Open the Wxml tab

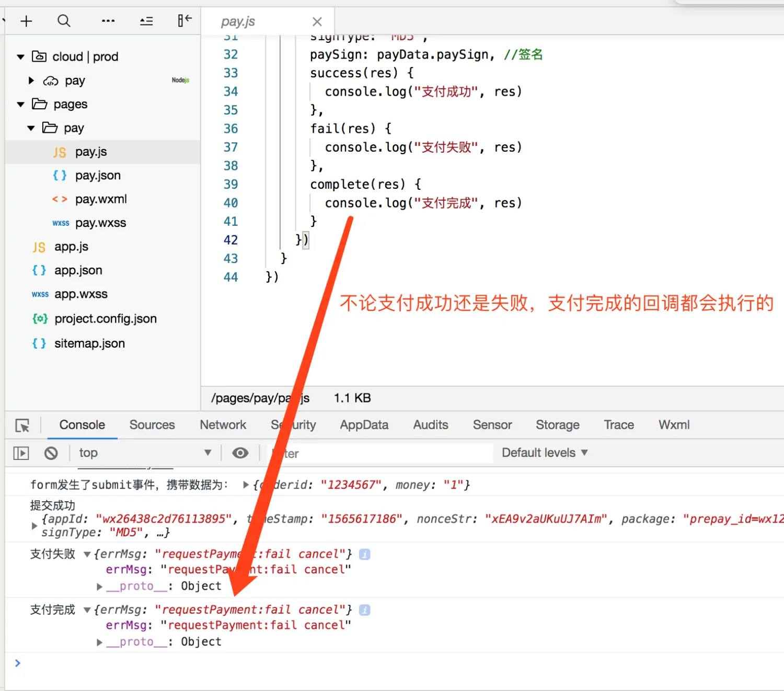(x=674, y=425)
